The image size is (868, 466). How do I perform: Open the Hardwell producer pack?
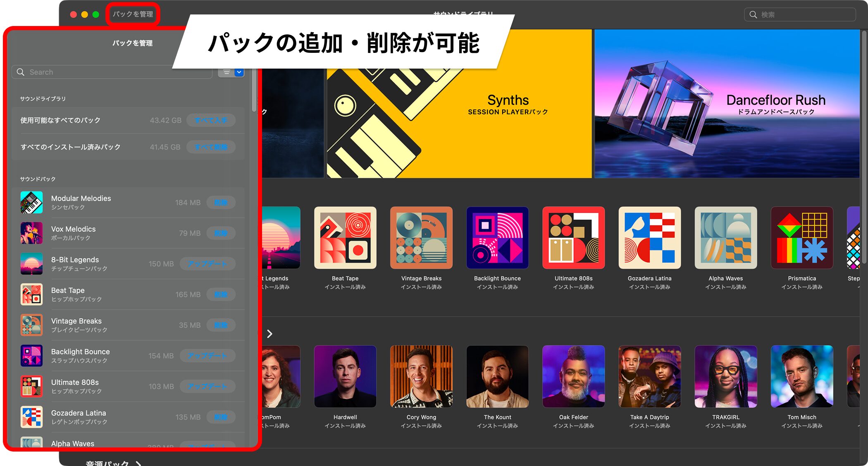click(345, 376)
